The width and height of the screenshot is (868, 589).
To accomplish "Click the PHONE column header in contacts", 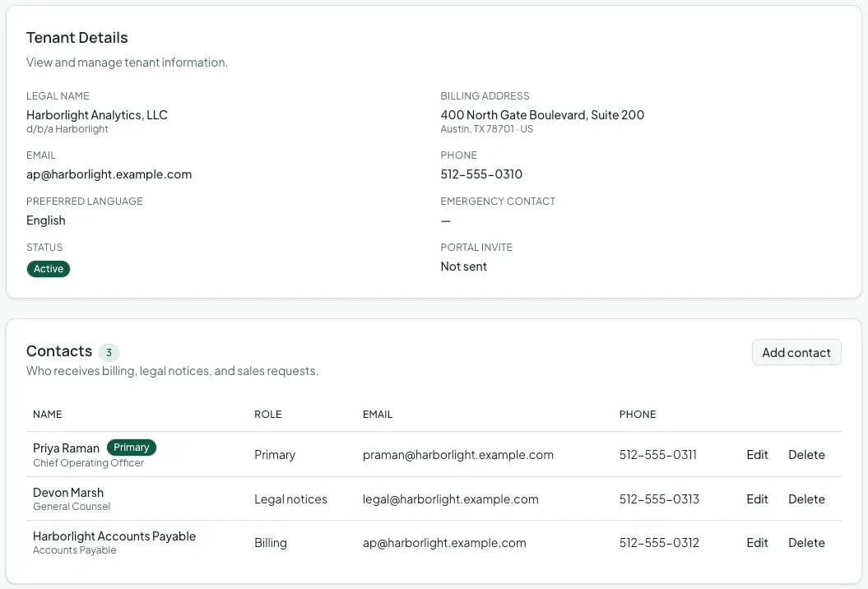I will 637,415.
